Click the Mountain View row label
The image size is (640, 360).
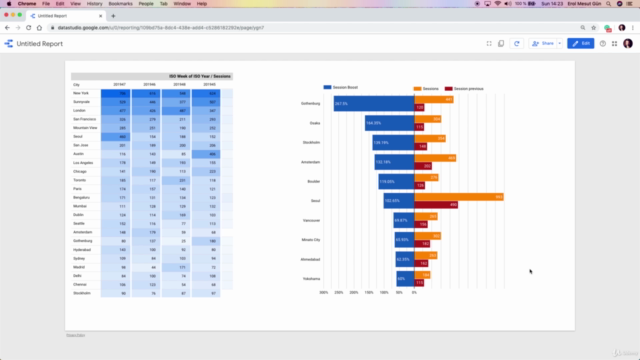[85, 128]
